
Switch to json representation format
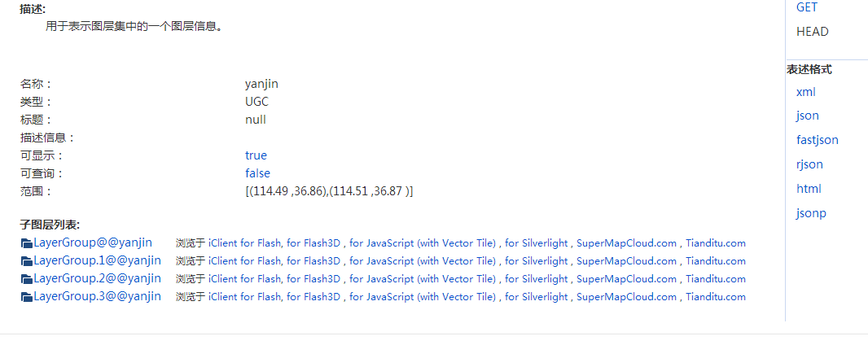(x=807, y=116)
